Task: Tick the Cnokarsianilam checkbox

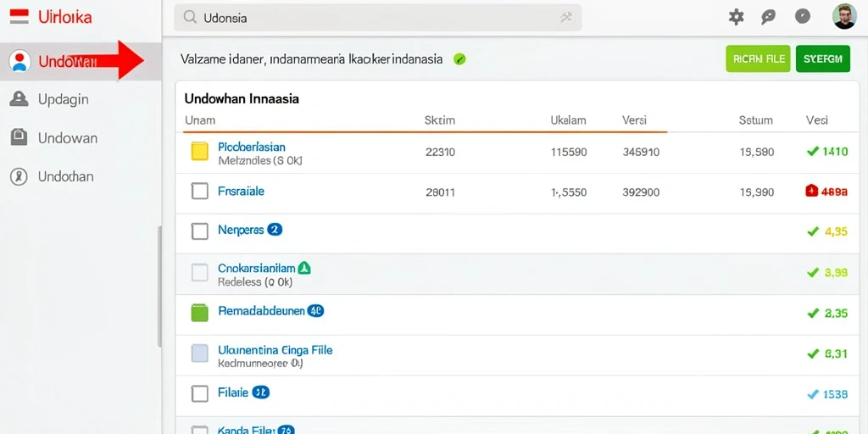Action: 199,272
